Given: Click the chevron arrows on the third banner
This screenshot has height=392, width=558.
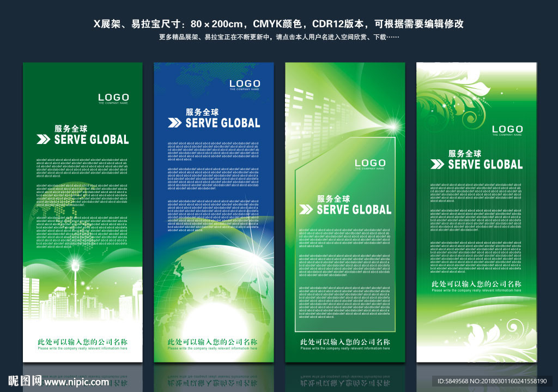Looking at the screenshot, I should [x=306, y=210].
